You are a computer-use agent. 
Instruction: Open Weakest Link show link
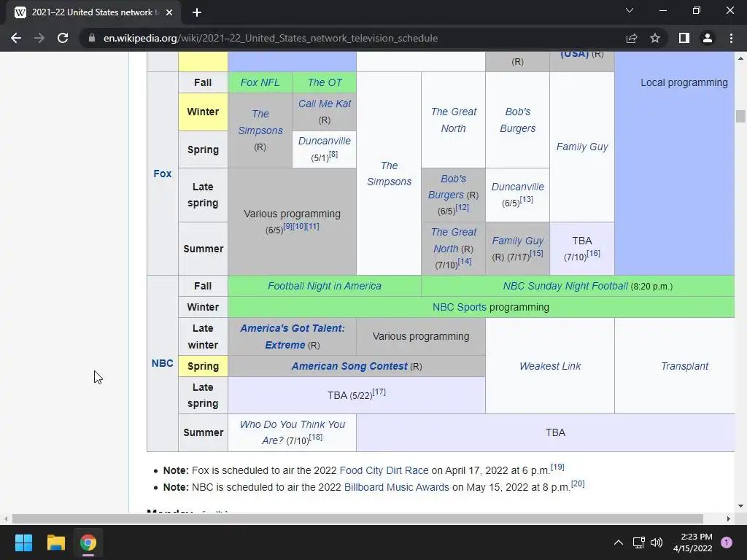pyautogui.click(x=550, y=366)
